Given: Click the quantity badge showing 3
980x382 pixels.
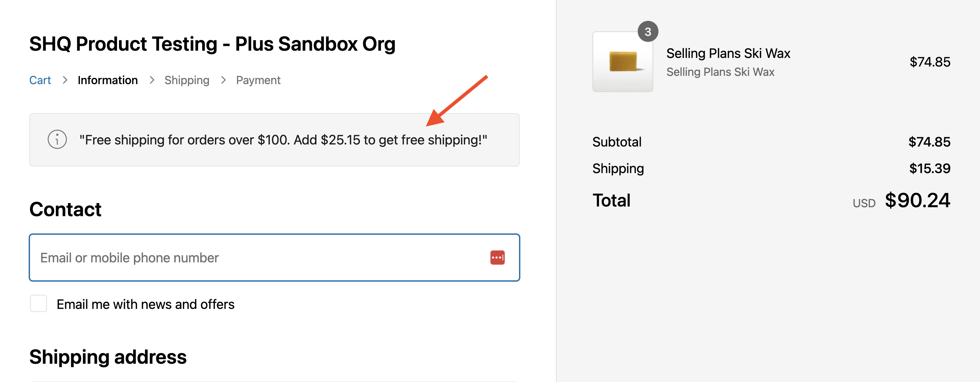Looking at the screenshot, I should (x=647, y=32).
